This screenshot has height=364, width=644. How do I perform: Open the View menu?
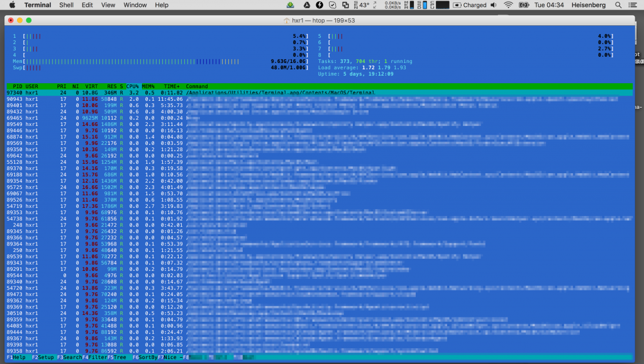(108, 5)
